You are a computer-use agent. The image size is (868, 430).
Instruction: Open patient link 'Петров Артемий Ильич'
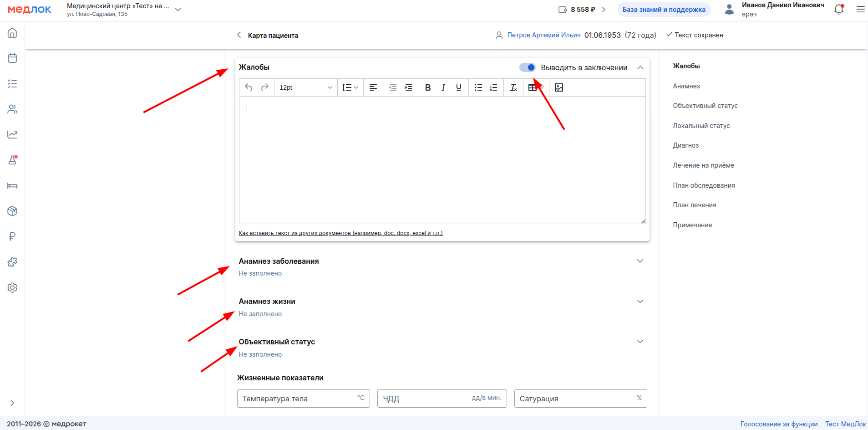[543, 35]
